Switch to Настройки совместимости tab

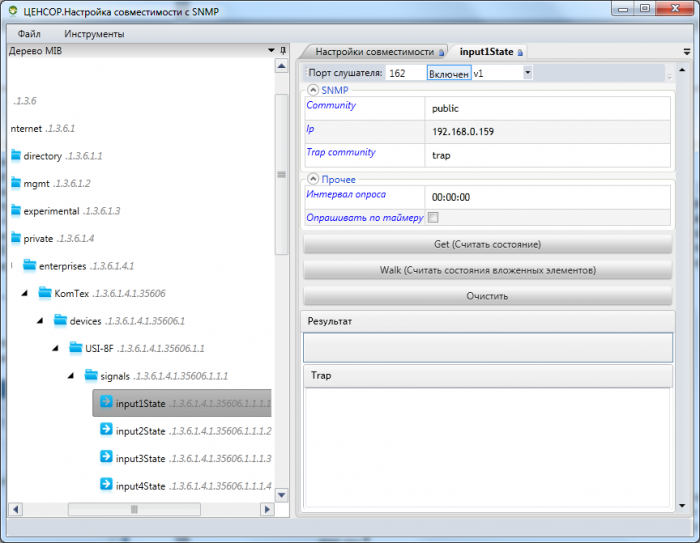375,52
